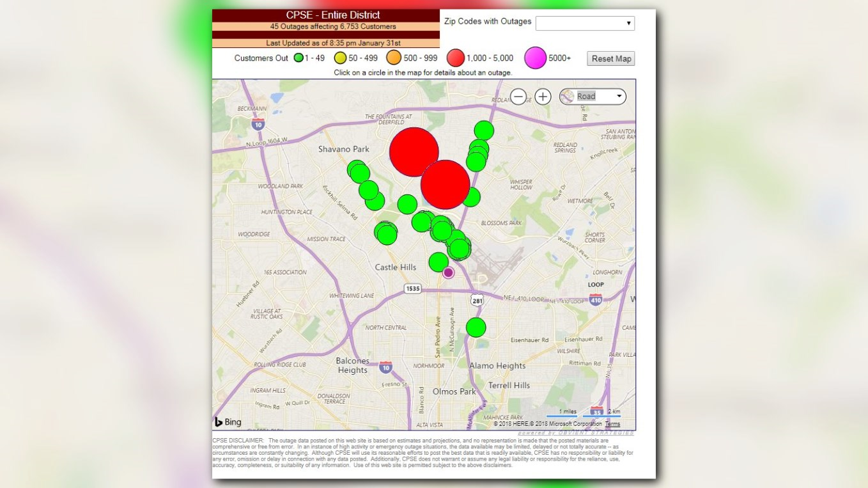Toggle the yellow 50 - 499 legend circle

coord(339,58)
